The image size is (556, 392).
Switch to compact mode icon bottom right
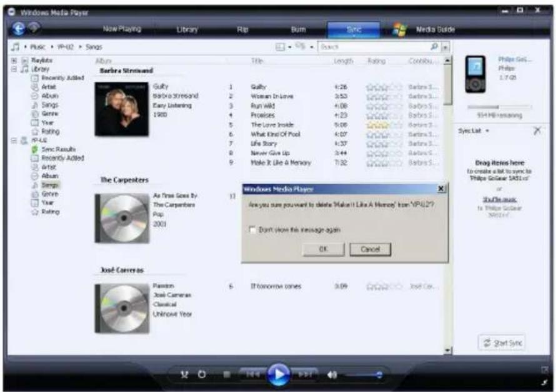pyautogui.click(x=544, y=382)
